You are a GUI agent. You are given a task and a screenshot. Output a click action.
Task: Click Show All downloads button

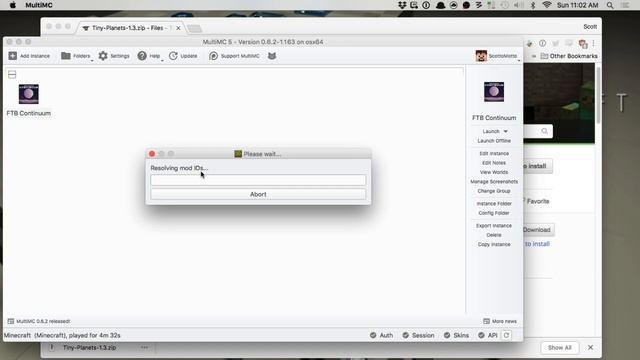[x=560, y=348]
